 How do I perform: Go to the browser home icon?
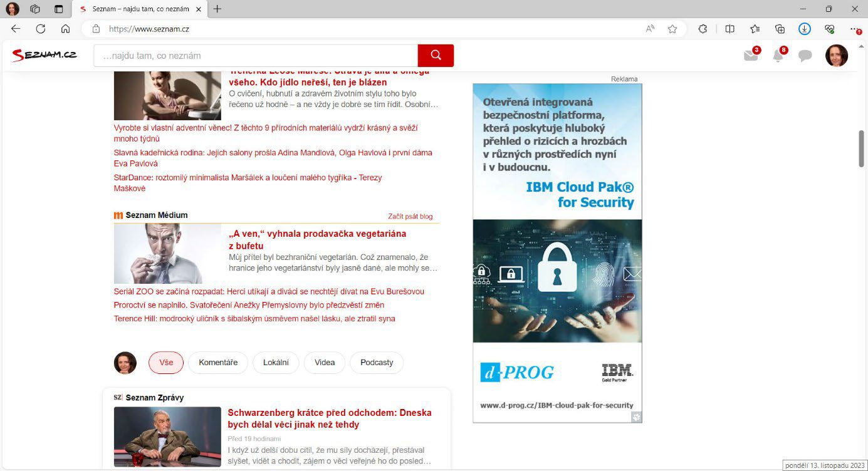click(65, 29)
